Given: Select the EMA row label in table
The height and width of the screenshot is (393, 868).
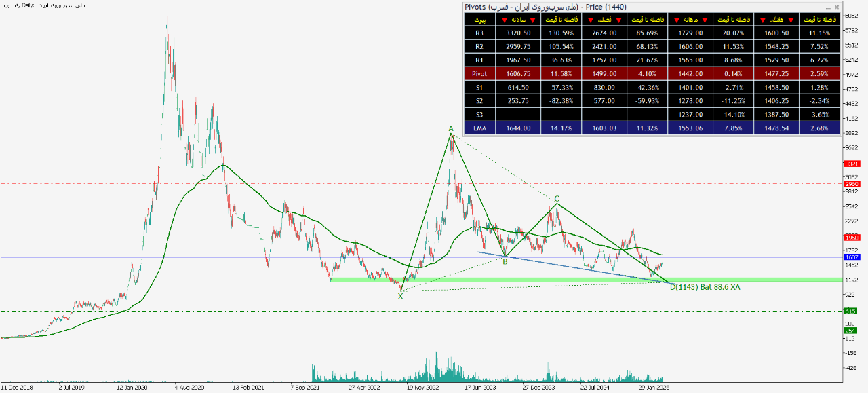Looking at the screenshot, I should pyautogui.click(x=479, y=128).
